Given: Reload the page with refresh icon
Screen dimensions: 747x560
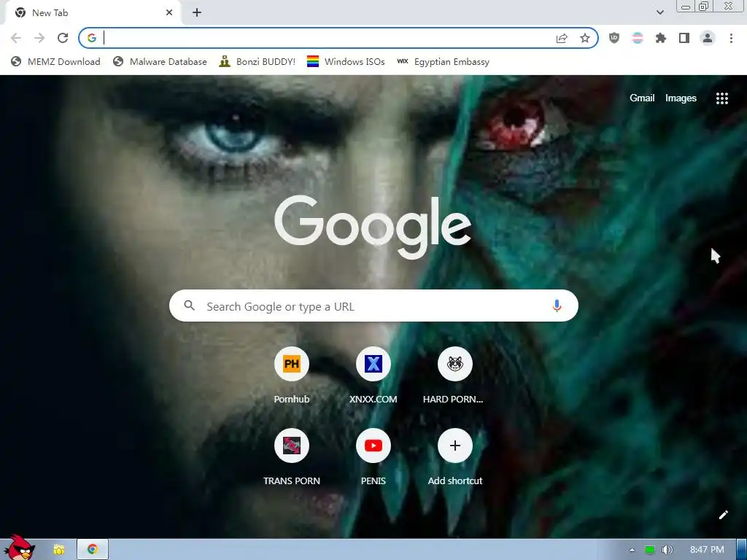Looking at the screenshot, I should coord(63,38).
